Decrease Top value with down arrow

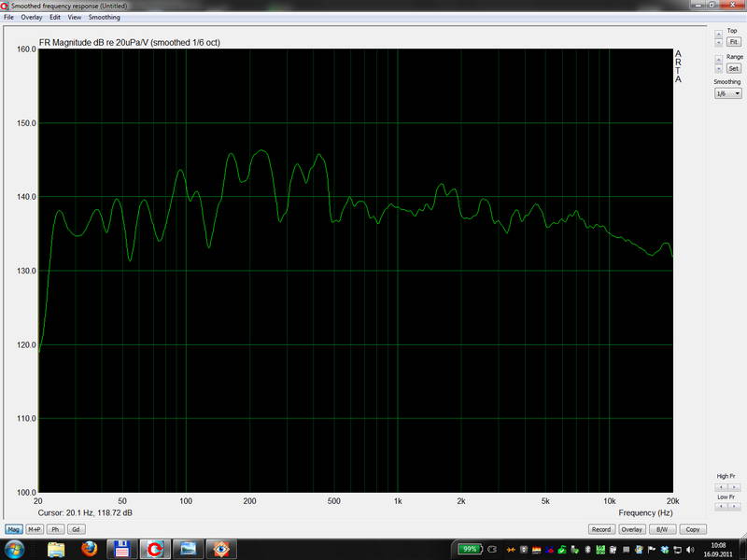pos(719,43)
